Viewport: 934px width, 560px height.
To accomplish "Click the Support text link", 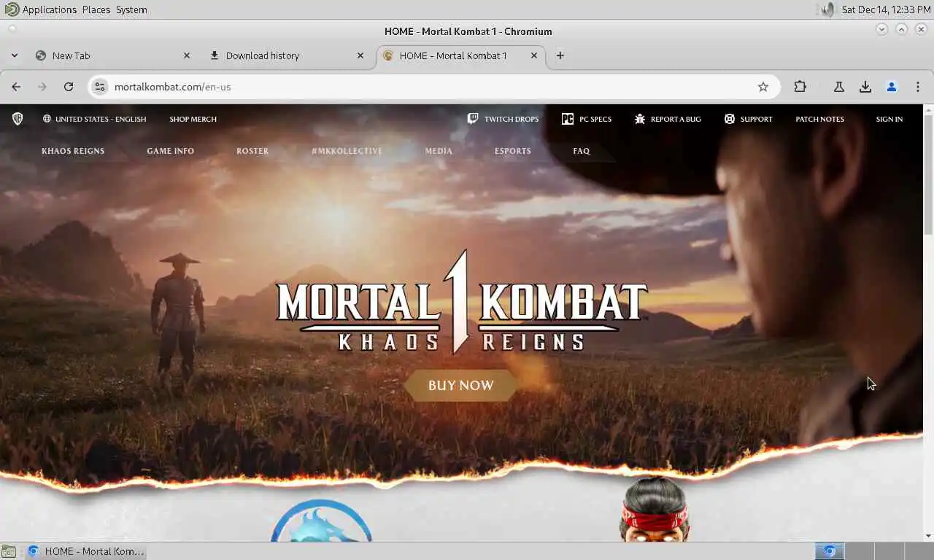I will pos(757,119).
